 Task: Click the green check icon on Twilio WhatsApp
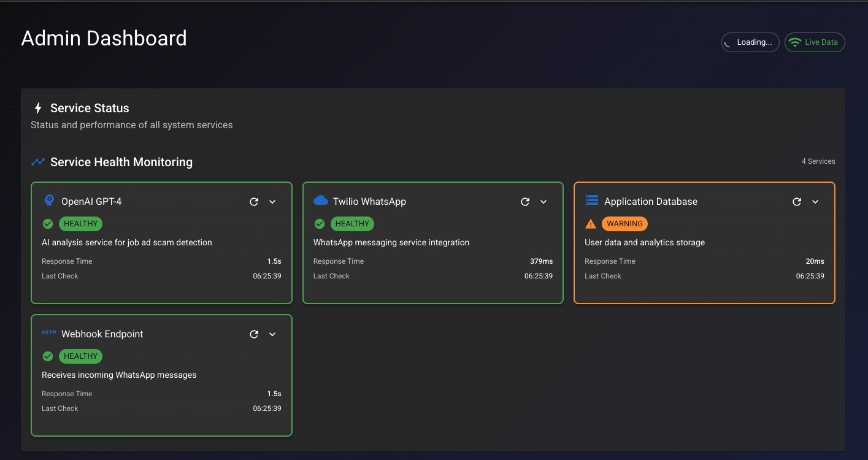319,224
